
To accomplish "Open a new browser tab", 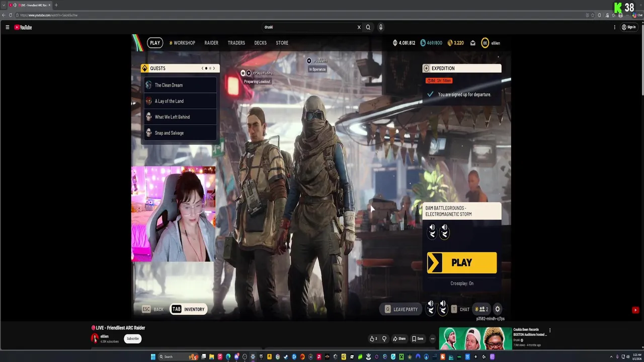I will click(56, 5).
